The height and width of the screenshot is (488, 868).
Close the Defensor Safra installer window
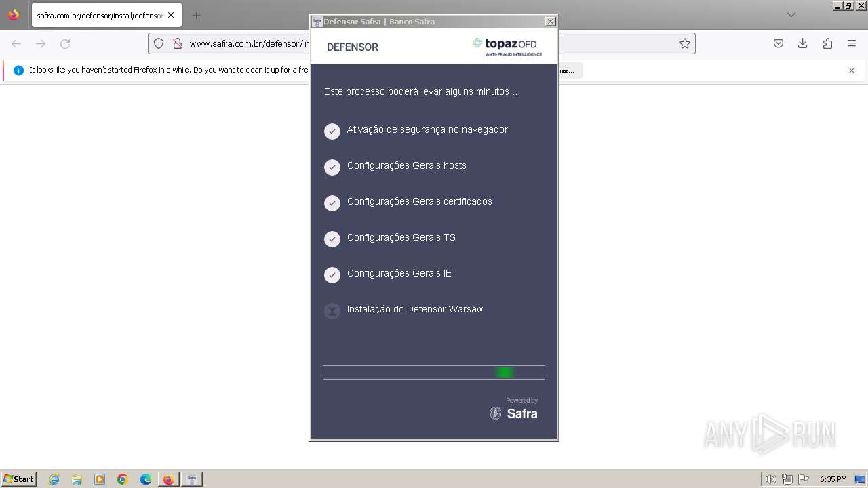[550, 22]
